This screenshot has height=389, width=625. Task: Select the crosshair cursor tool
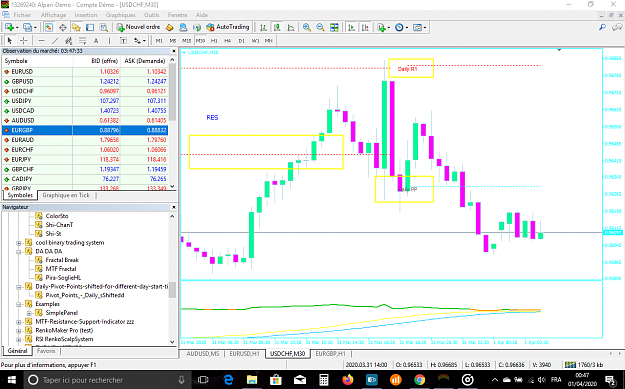click(x=24, y=41)
